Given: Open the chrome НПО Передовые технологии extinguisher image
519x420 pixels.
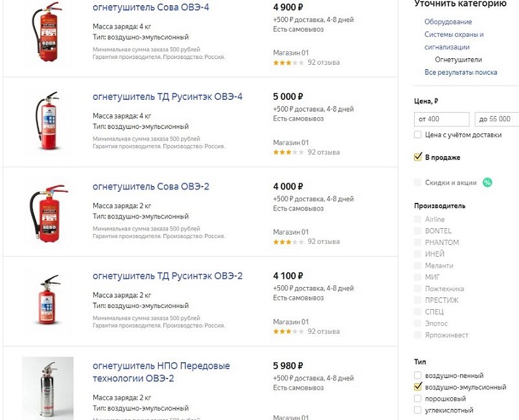Looking at the screenshot, I should [47, 388].
